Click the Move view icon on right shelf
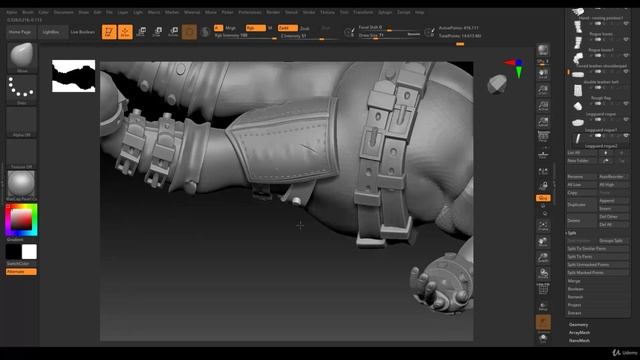 tap(543, 242)
